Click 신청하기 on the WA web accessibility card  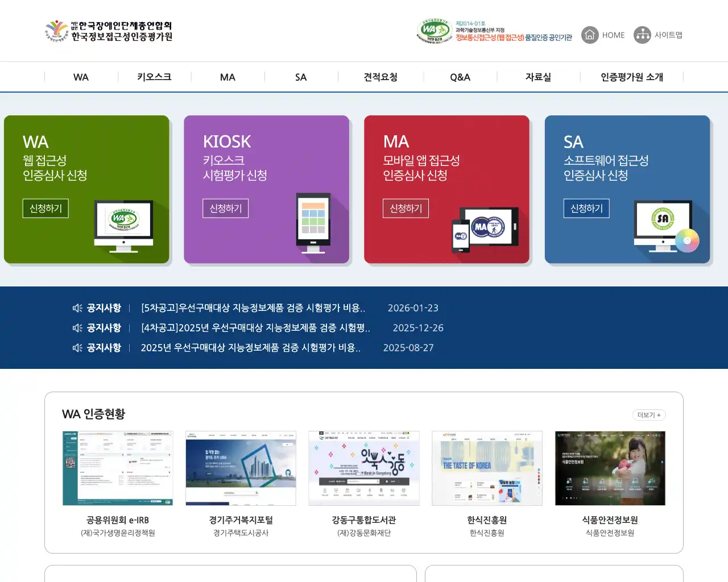(x=45, y=208)
